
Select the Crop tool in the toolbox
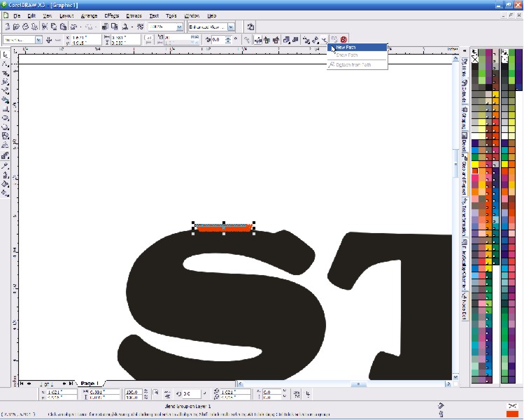pyautogui.click(x=5, y=73)
